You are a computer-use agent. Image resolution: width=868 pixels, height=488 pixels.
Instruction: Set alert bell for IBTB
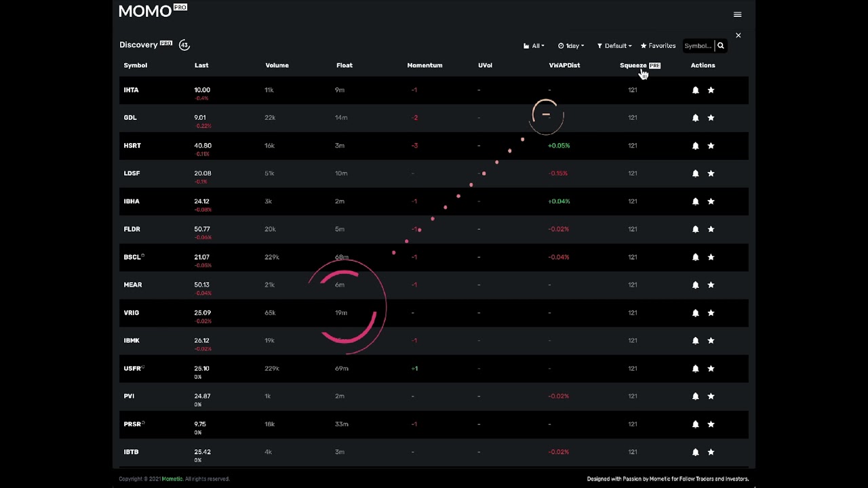coord(695,452)
